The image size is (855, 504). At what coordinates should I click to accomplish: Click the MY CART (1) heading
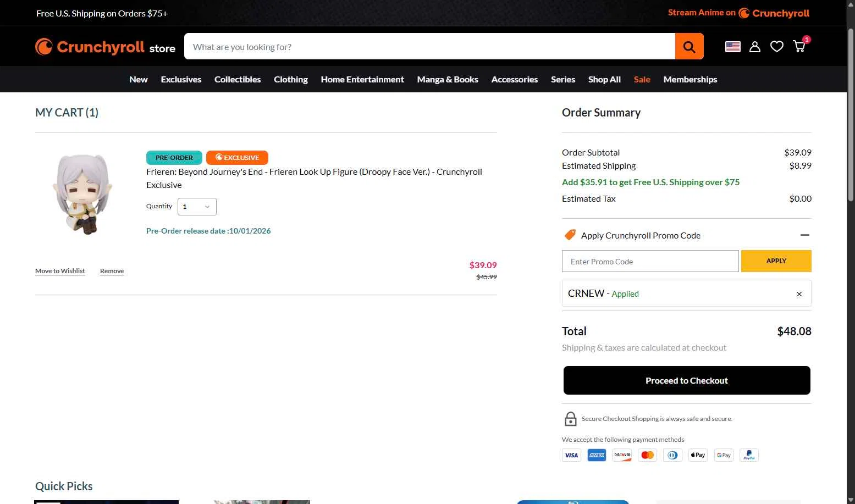pyautogui.click(x=67, y=113)
